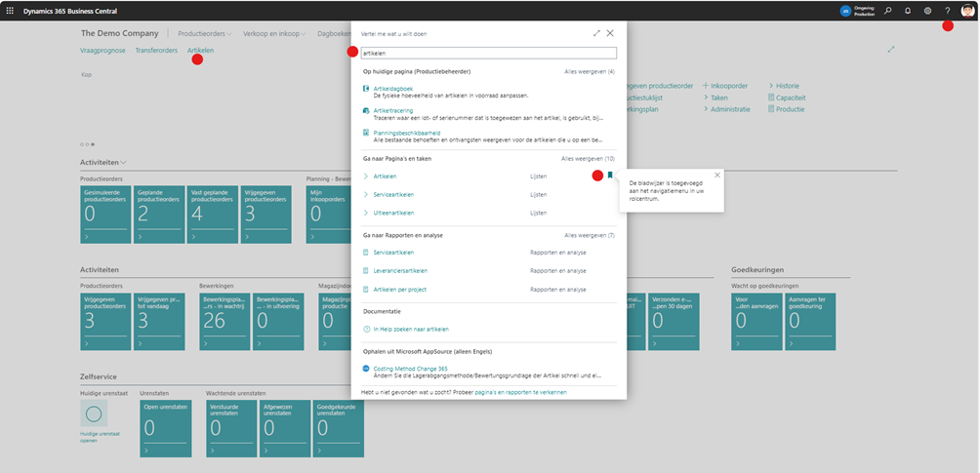Open the Open urenstaten tile

166,429
